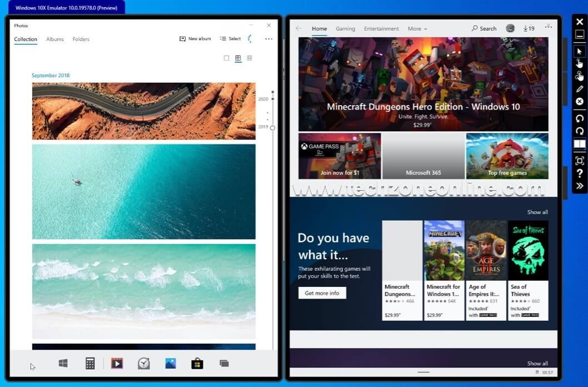The image size is (588, 387).
Task: Open the beach waves aerial photo
Action: (x=143, y=291)
